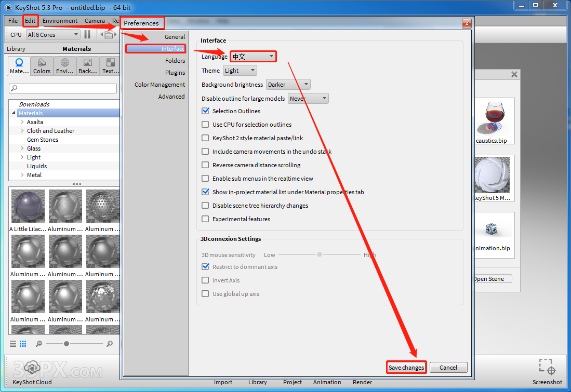Open the Theme dropdown
The width and height of the screenshot is (571, 392).
click(x=240, y=71)
